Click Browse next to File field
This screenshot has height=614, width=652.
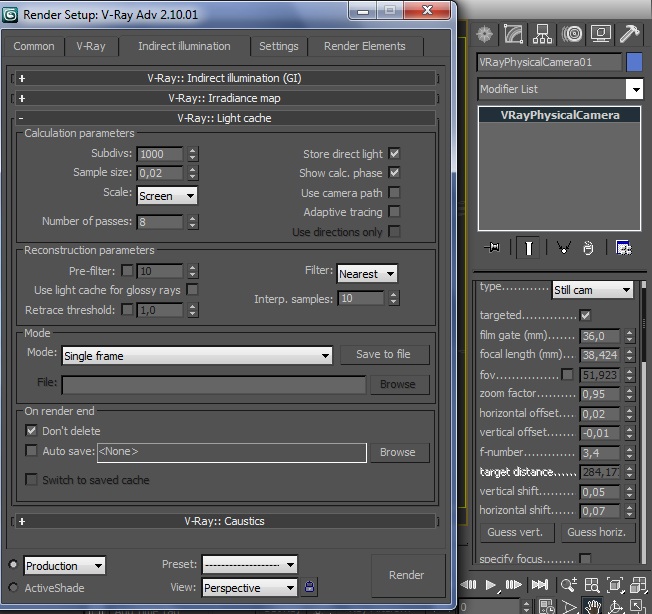(x=398, y=384)
